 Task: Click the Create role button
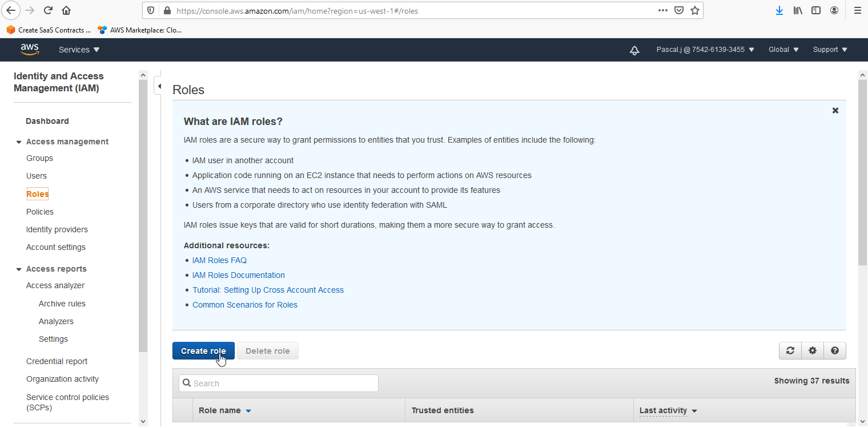(x=203, y=351)
